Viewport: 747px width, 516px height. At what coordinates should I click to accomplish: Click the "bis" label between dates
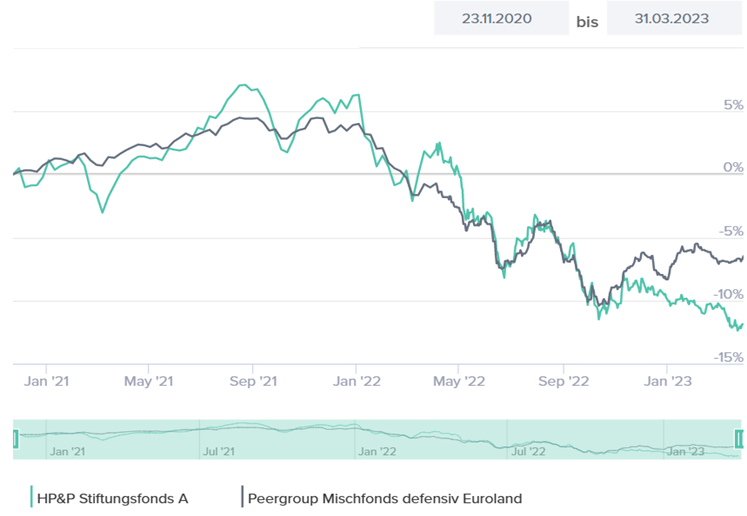click(x=588, y=20)
